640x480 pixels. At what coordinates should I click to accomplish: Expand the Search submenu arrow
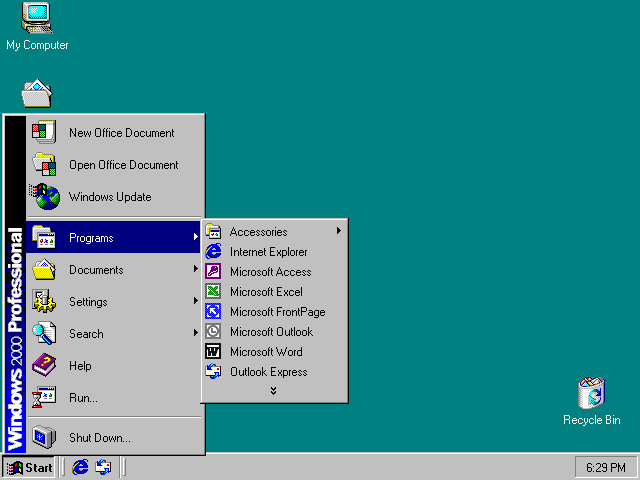pyautogui.click(x=196, y=333)
